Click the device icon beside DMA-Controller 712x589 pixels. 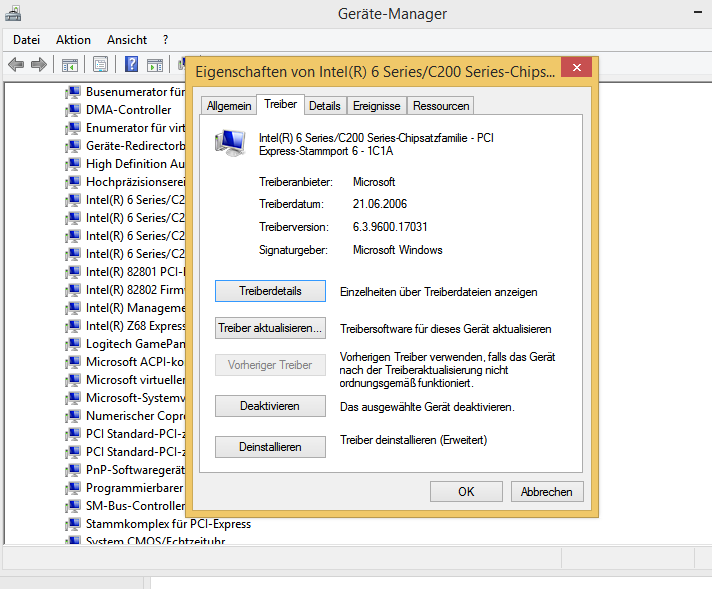click(x=73, y=110)
